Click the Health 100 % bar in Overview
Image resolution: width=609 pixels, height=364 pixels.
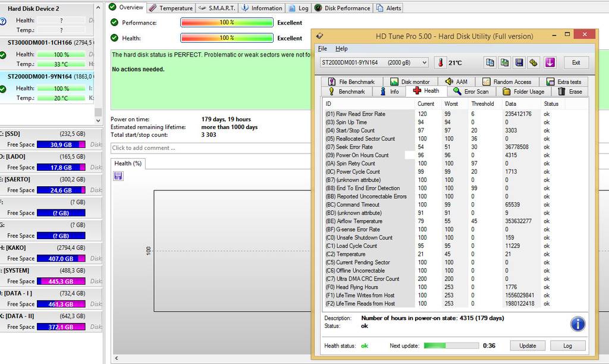[227, 38]
